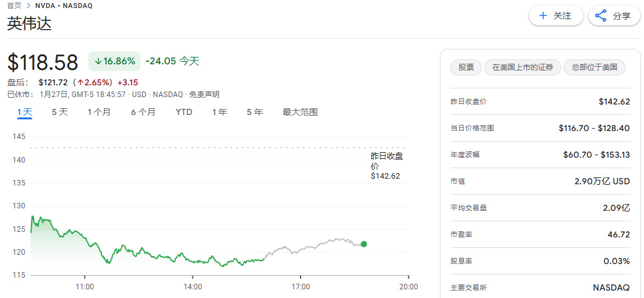Screen dimensions: 644x298
Task: Click the 英伟达 company title
Action: pyautogui.click(x=30, y=24)
